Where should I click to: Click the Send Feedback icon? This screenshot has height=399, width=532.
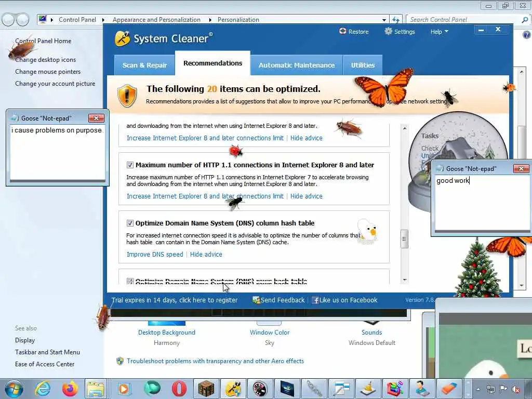click(256, 300)
